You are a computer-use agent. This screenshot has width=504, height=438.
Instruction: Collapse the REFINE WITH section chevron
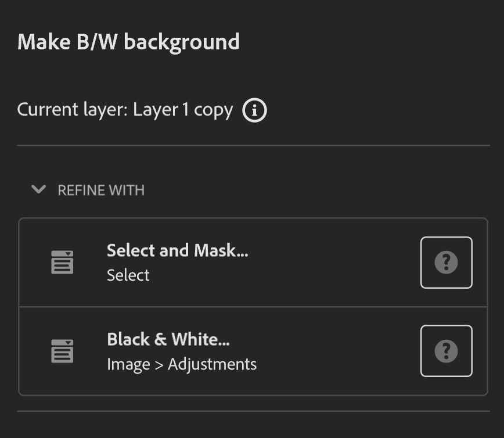click(x=38, y=189)
